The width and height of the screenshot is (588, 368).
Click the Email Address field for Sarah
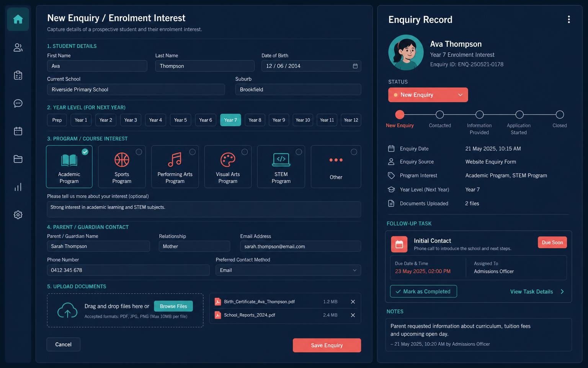(x=301, y=246)
